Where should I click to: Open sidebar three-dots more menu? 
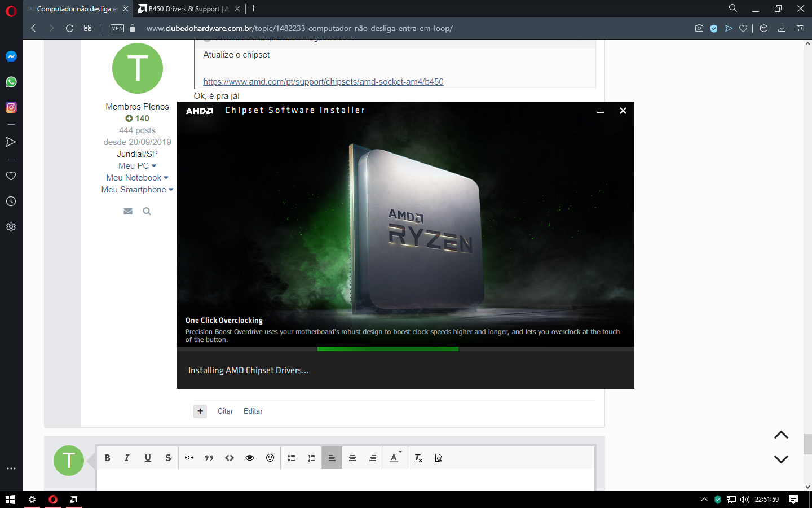tap(11, 468)
